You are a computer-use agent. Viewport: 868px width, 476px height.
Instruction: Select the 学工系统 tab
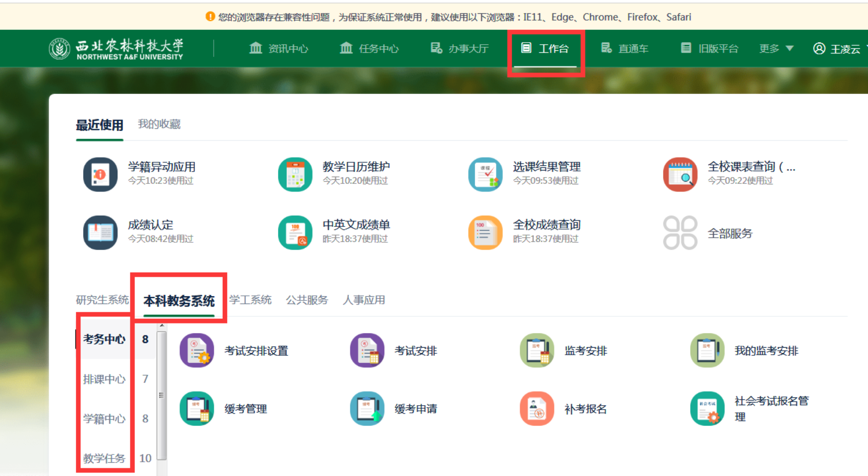coord(250,300)
